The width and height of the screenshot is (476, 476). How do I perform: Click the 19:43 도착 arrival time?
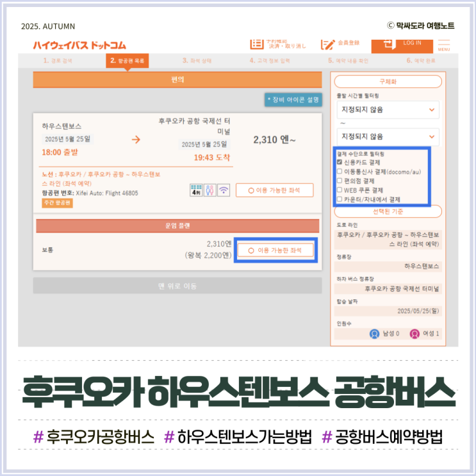coord(212,157)
